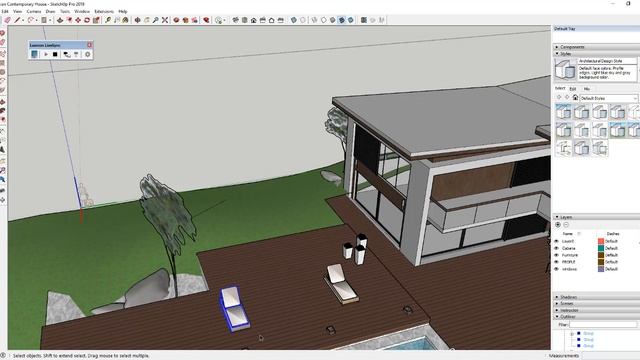640x360 pixels.
Task: Add a new layer with plus icon
Action: (558, 225)
